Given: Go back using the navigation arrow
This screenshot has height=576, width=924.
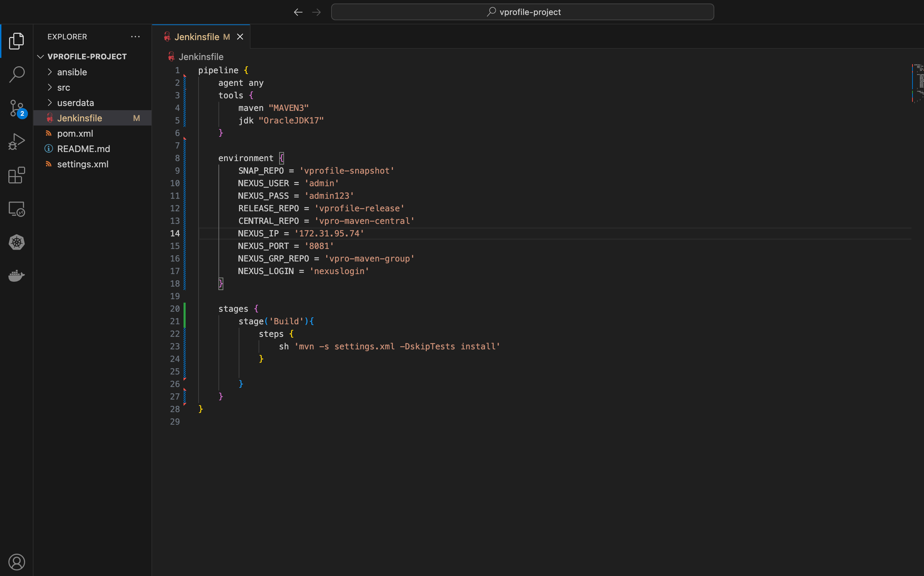Looking at the screenshot, I should tap(298, 12).
